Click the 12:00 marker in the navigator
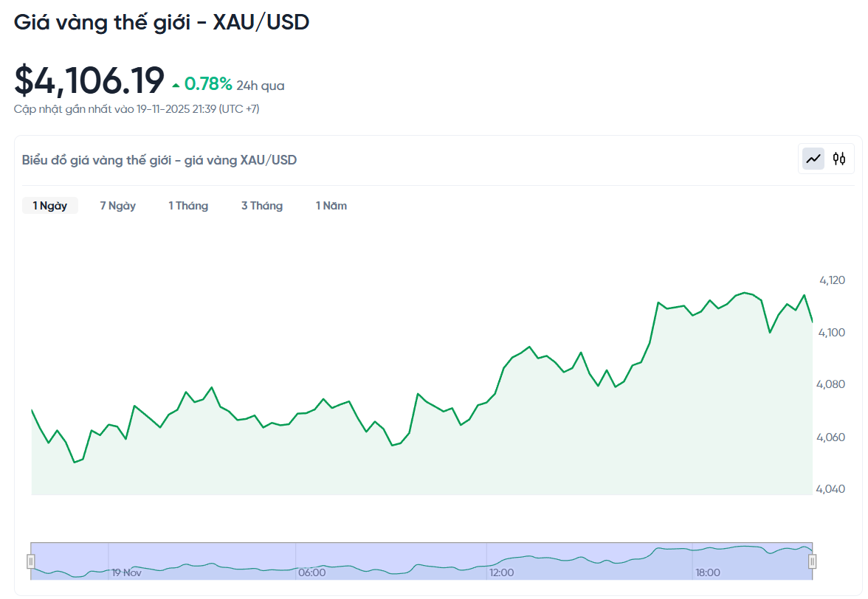This screenshot has width=868, height=599. 502,572
